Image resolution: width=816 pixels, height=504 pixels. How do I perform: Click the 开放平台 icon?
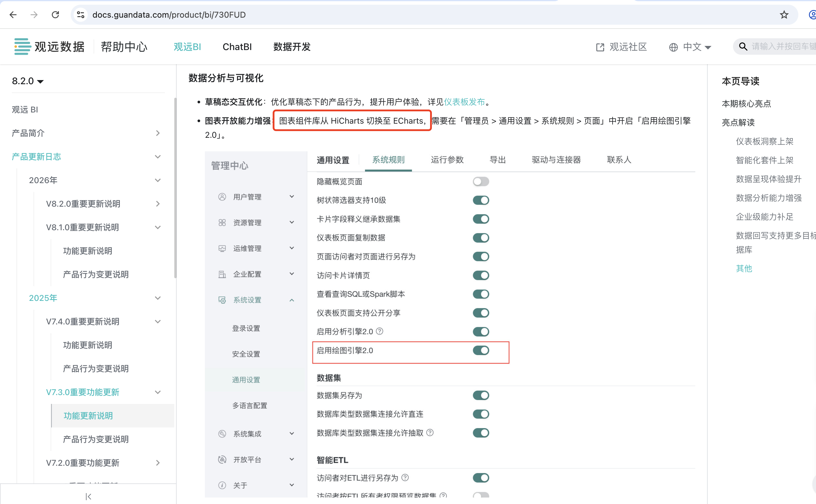(x=222, y=460)
